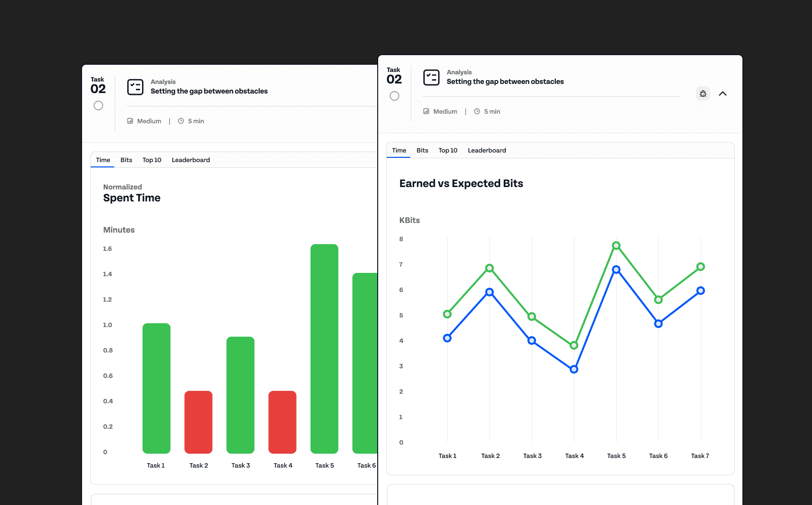Toggle the completion circle under Task 02, right card
This screenshot has height=505, width=812.
point(394,96)
